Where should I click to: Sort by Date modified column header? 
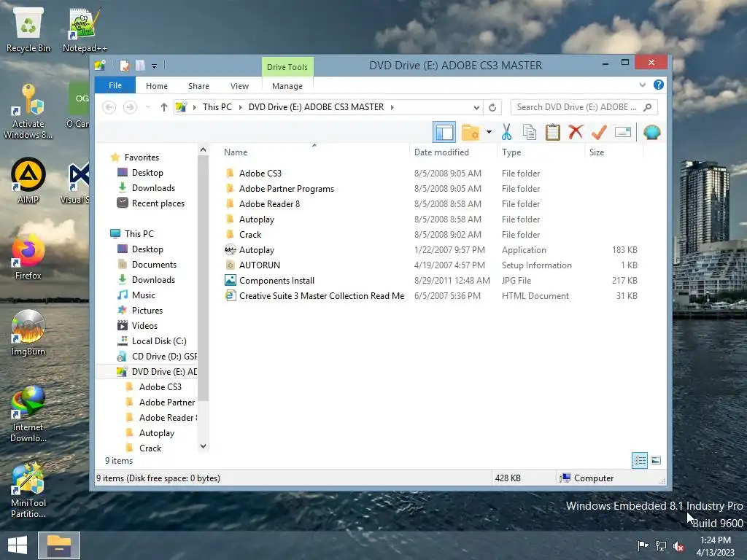coord(441,152)
